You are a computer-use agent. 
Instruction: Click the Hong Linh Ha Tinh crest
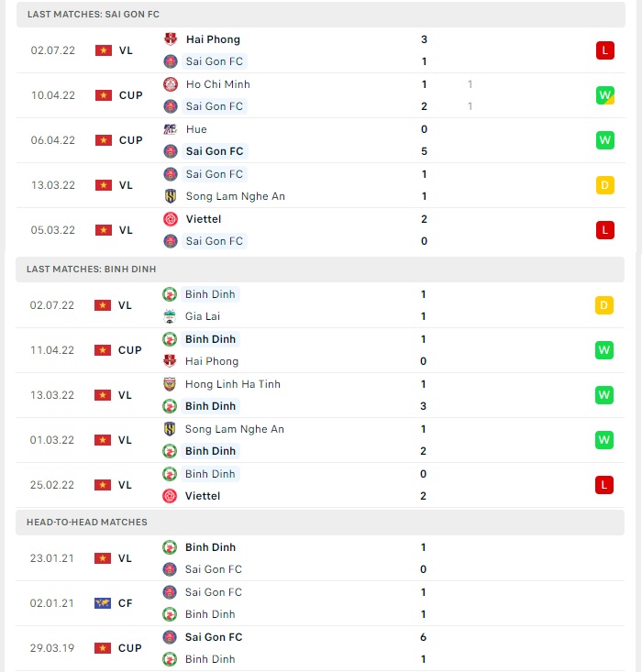(170, 384)
